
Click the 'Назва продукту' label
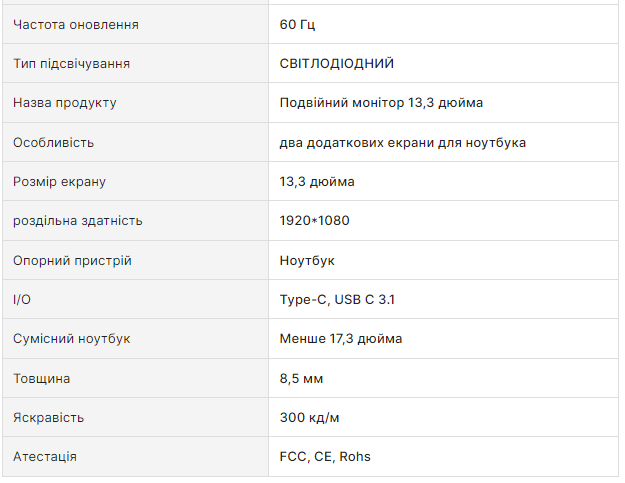(65, 103)
